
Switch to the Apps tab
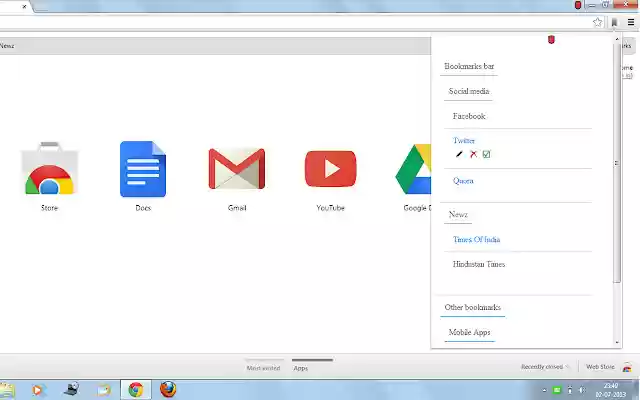click(x=300, y=368)
